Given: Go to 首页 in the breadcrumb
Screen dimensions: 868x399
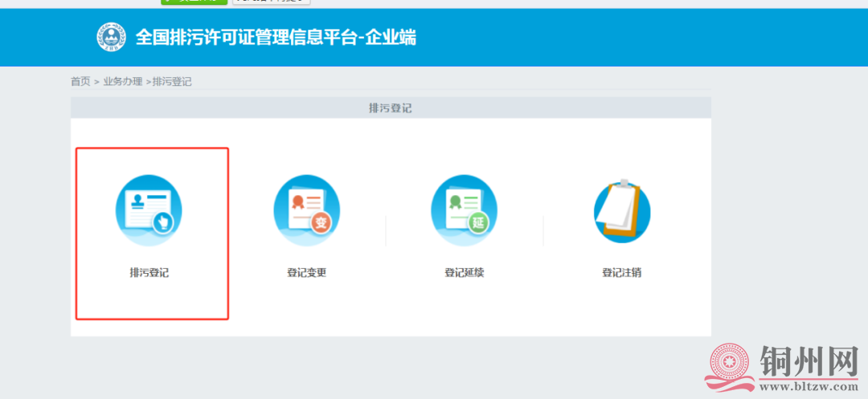Looking at the screenshot, I should 80,82.
